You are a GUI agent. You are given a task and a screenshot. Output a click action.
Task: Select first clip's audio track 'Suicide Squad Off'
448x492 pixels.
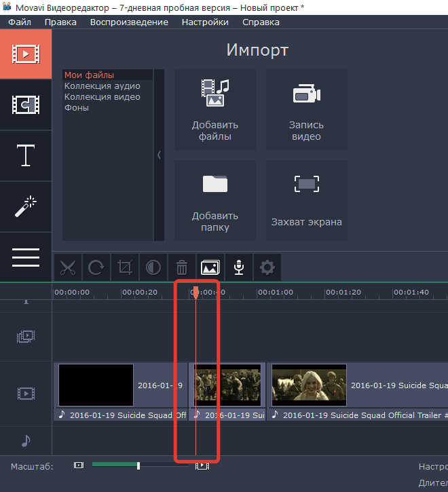121,415
